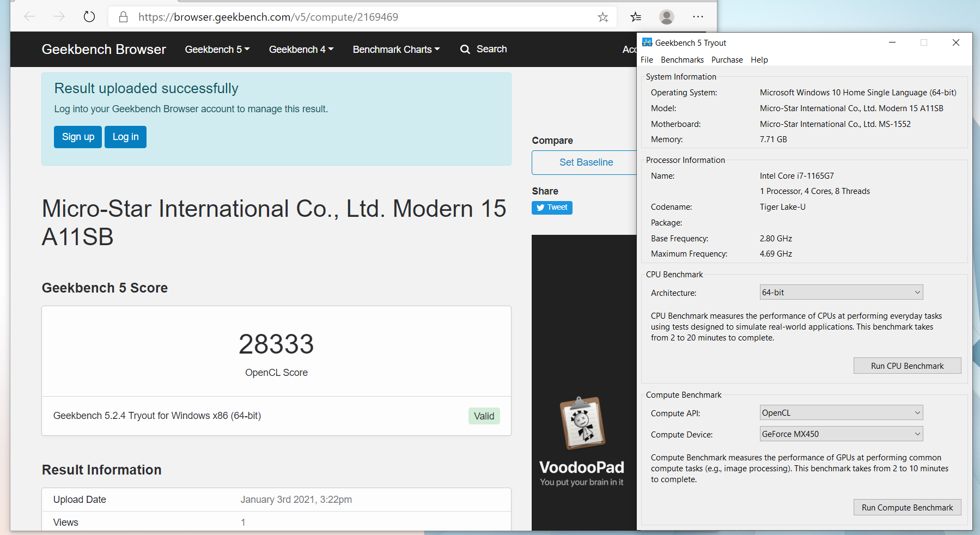
Task: Expand the Geekbench 4 navbar dropdown
Action: point(301,50)
